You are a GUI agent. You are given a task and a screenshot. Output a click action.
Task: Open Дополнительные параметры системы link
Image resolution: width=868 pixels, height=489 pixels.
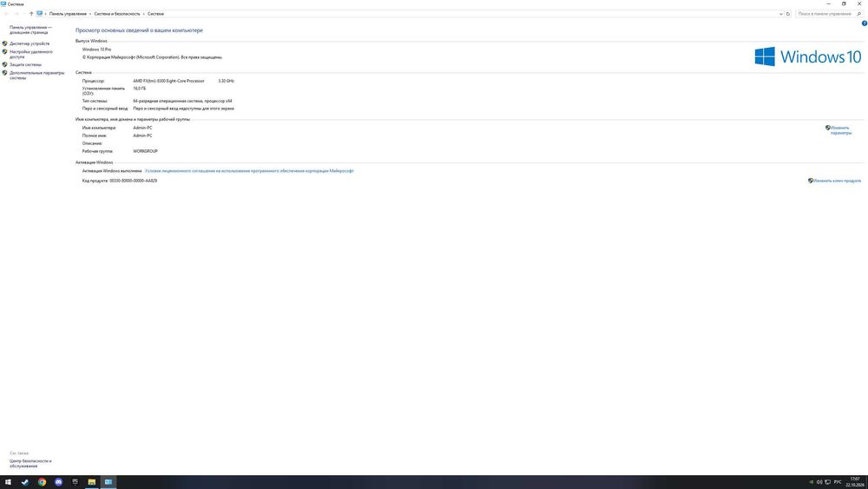tap(36, 75)
